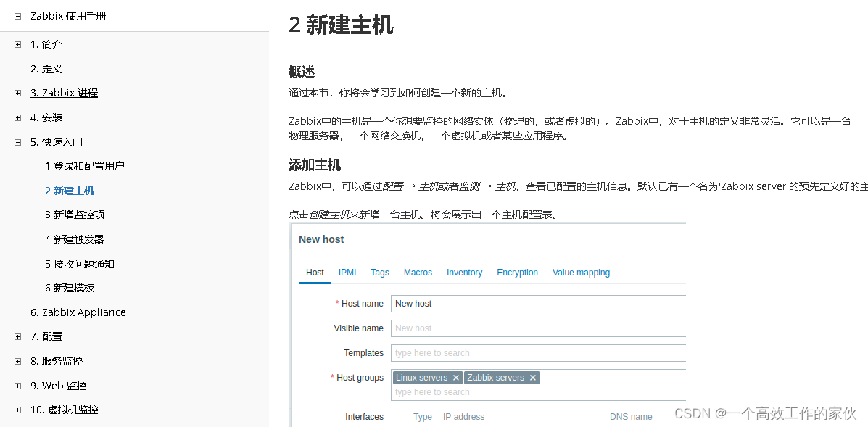
Task: Open the 4. 安装 page
Action: (x=46, y=117)
